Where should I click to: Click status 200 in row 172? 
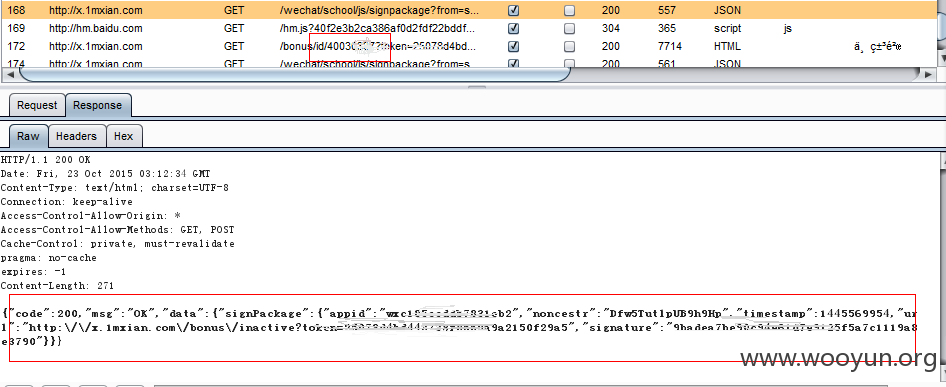click(x=611, y=46)
